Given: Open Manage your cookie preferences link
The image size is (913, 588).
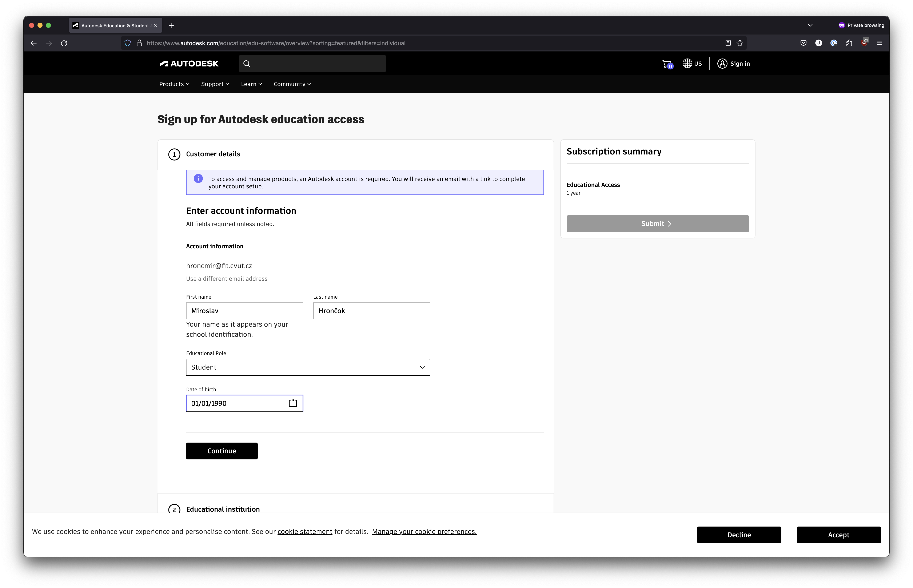Looking at the screenshot, I should tap(424, 531).
